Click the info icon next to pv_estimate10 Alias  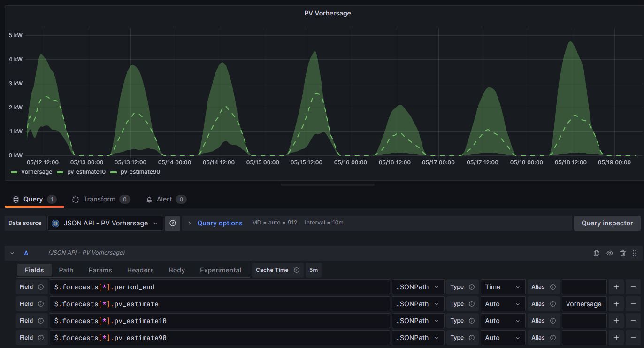(x=553, y=321)
